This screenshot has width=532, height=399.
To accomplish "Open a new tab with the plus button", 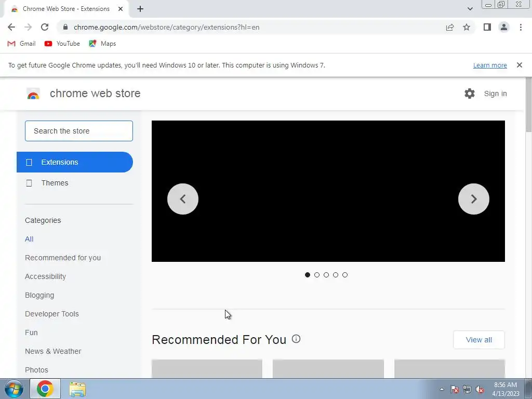I will [x=140, y=9].
